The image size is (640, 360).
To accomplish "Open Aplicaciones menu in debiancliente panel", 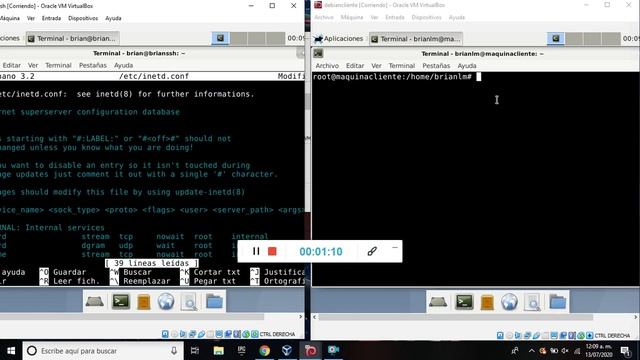I will tap(338, 39).
